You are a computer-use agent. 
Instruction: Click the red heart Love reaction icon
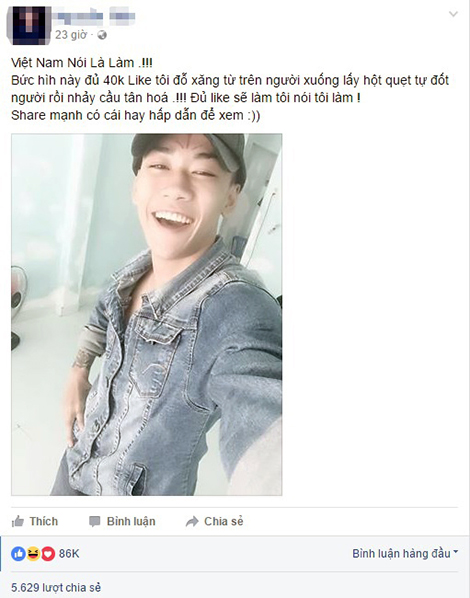click(48, 553)
